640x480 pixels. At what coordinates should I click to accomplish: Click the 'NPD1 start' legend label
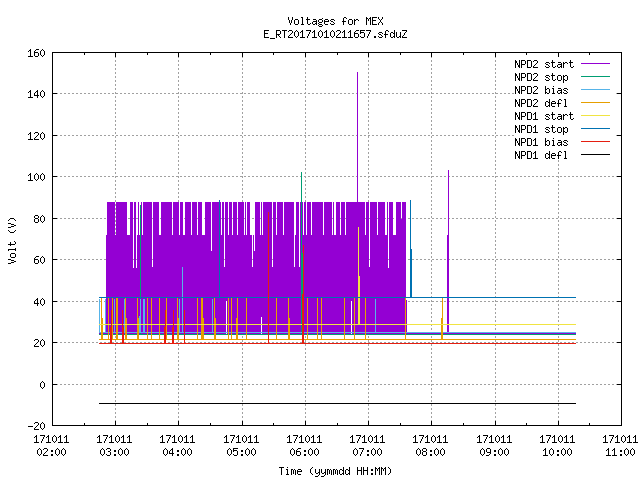click(x=544, y=116)
